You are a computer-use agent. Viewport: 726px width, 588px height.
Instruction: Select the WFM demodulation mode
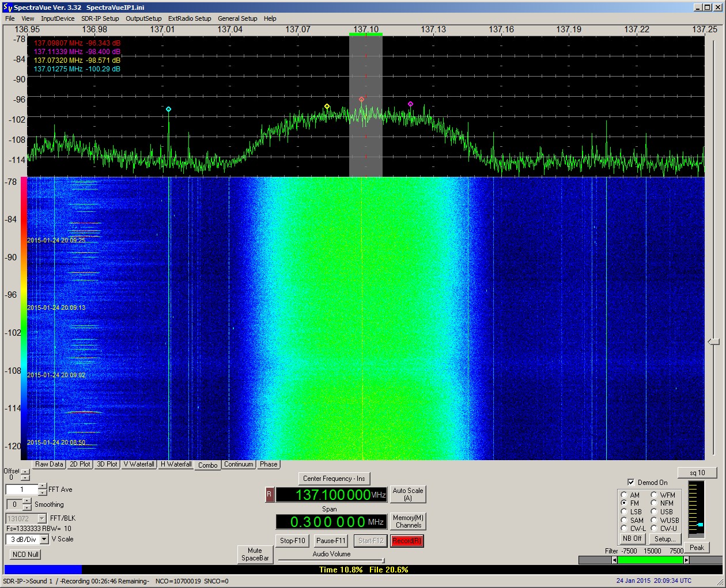[x=654, y=495]
